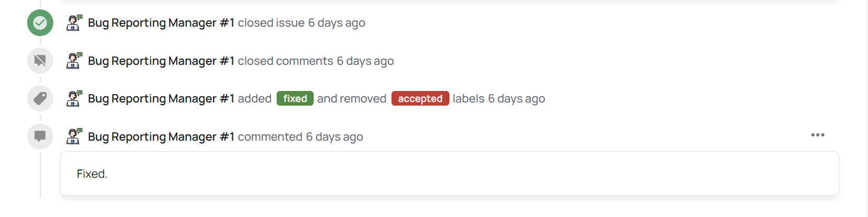868x217 pixels.
Task: Select the green fixed label
Action: pos(295,98)
